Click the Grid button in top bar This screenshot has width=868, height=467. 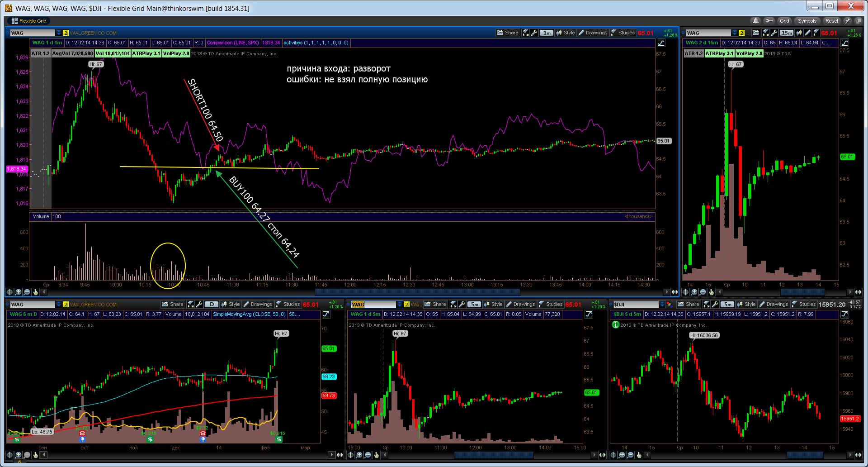(784, 21)
